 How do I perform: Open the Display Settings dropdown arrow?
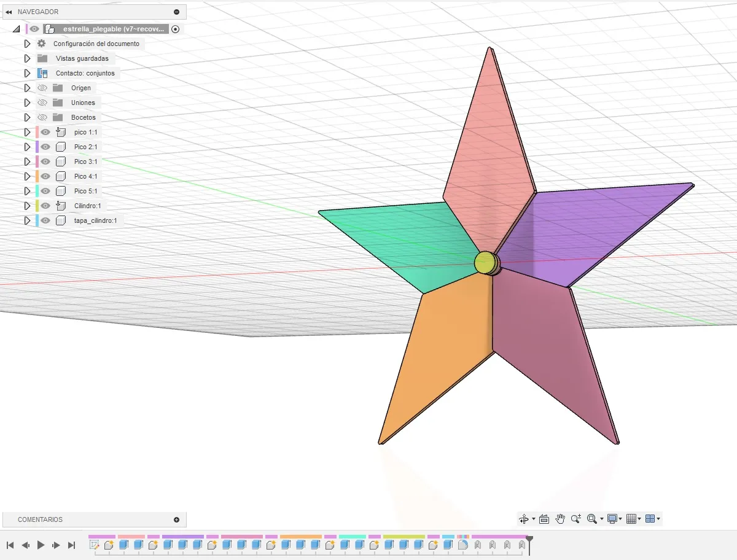pyautogui.click(x=620, y=519)
